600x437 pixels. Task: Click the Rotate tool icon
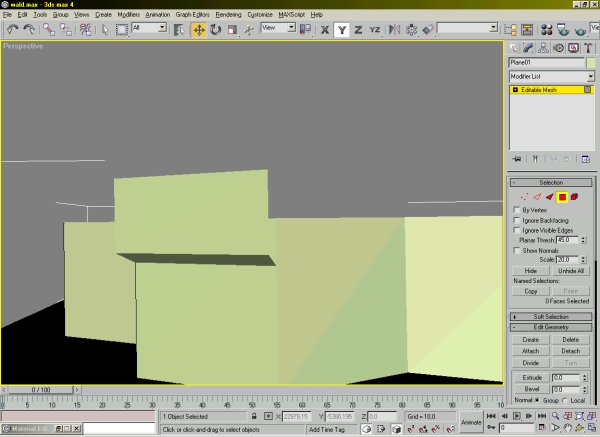point(215,30)
